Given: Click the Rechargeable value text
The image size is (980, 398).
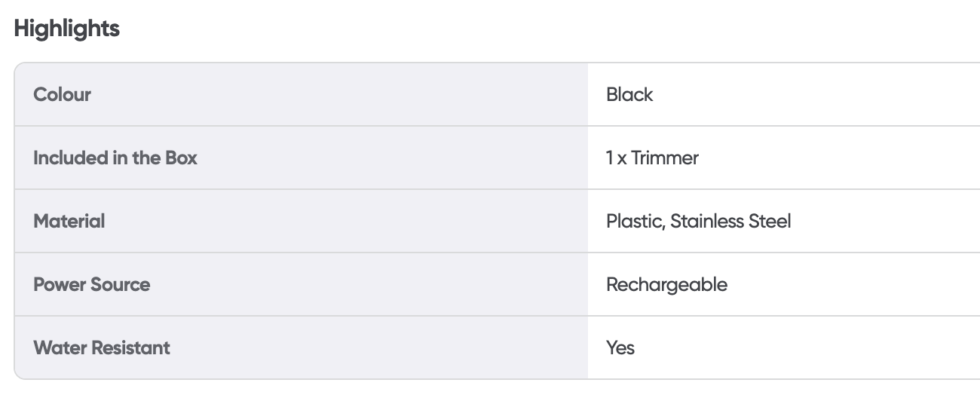Looking at the screenshot, I should click(x=666, y=285).
